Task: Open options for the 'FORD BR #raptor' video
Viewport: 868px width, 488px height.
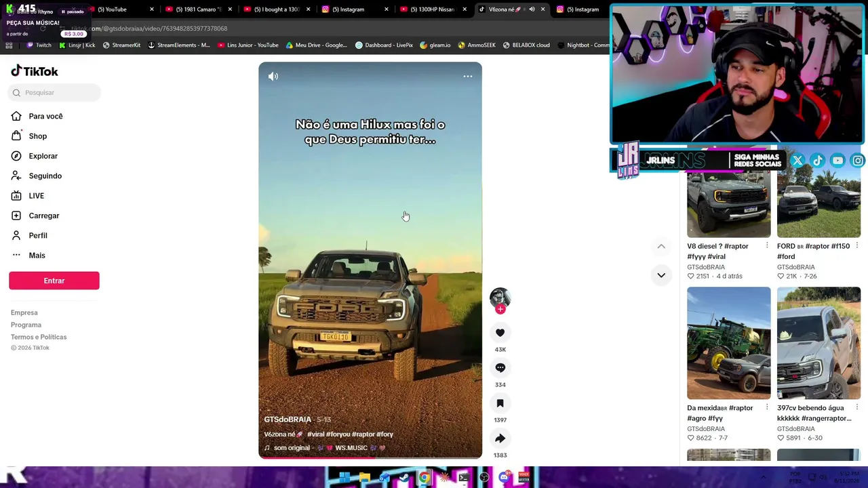Action: [x=857, y=246]
